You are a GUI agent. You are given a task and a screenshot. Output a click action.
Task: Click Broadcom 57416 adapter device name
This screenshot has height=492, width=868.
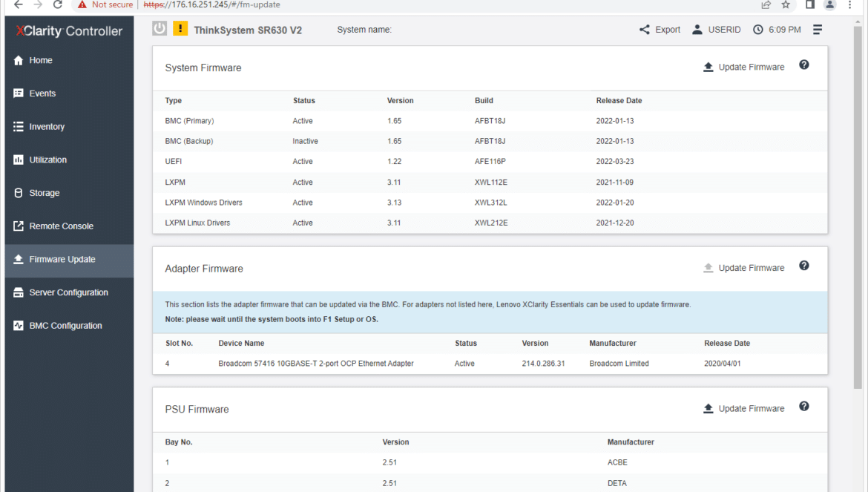tap(315, 364)
